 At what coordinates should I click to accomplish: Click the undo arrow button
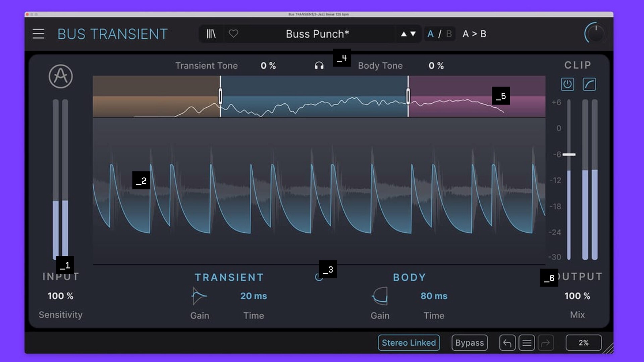pyautogui.click(x=507, y=343)
